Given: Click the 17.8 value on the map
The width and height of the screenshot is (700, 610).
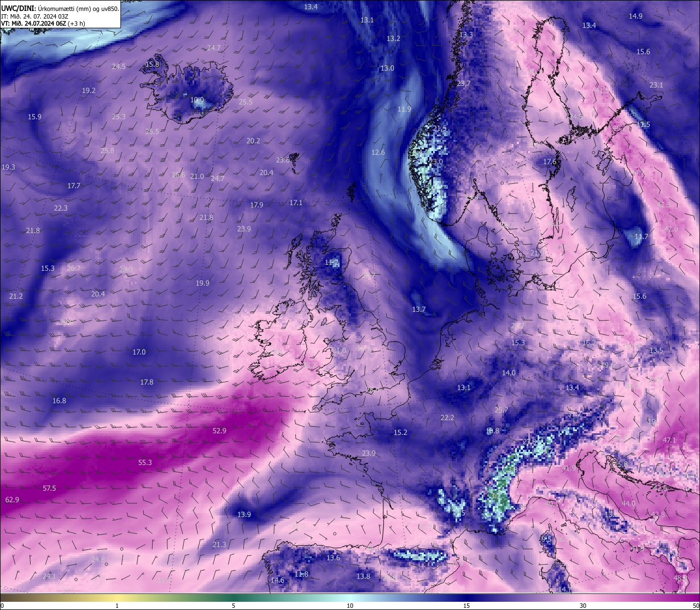Looking at the screenshot, I should click(147, 382).
